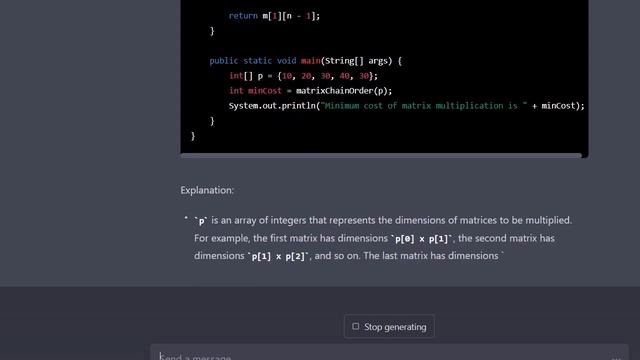The width and height of the screenshot is (640, 360).
Task: Click the 'public static void main' code line
Action: [305, 61]
